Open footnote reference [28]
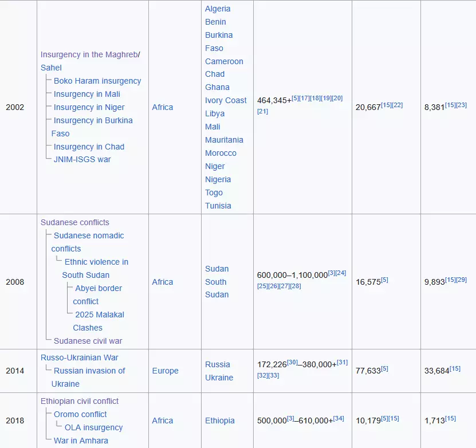 (296, 286)
